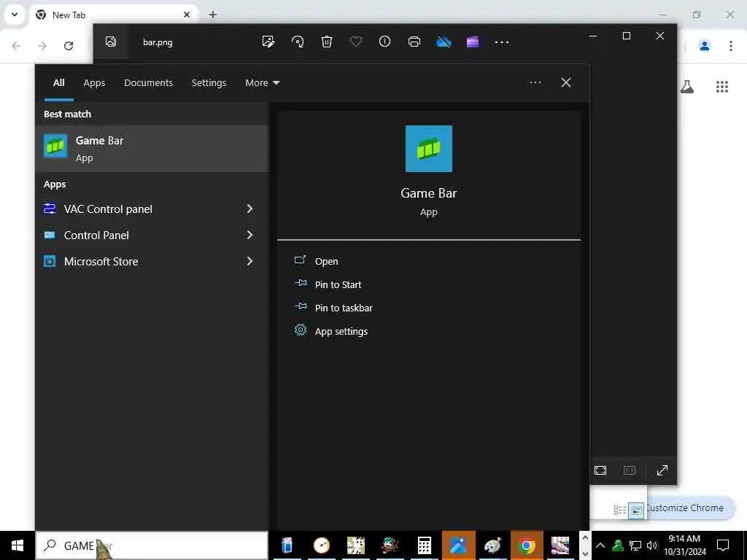This screenshot has width=747, height=560.
Task: Choose Pin to Start for Game Bar
Action: pos(338,284)
